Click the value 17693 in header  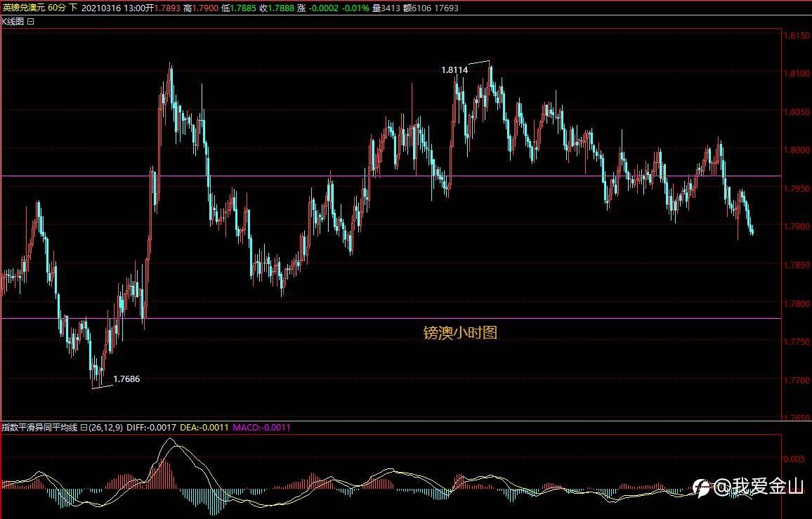447,8
